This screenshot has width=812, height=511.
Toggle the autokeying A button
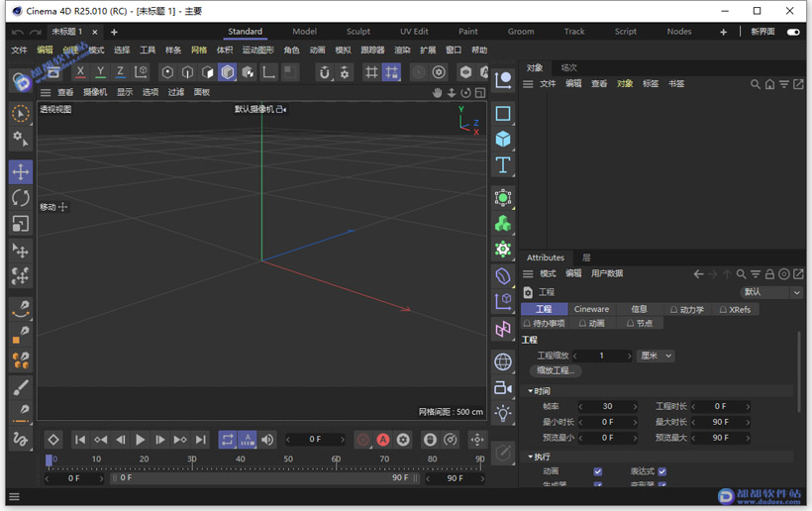point(383,440)
